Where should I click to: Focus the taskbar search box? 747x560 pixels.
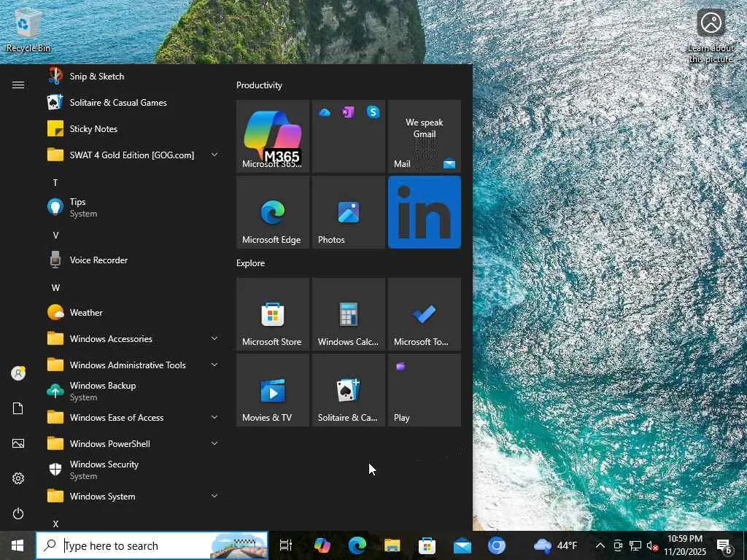152,545
